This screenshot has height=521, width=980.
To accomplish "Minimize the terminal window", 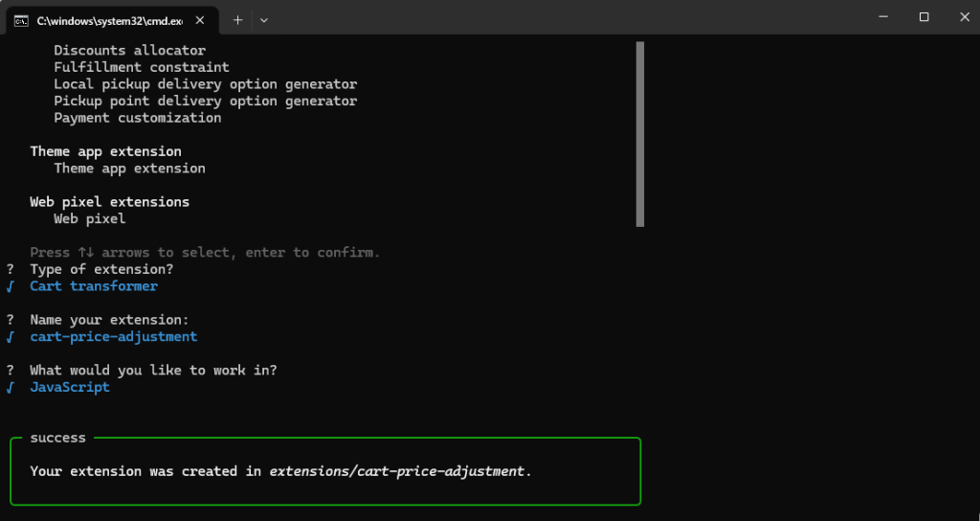I will tap(880, 17).
